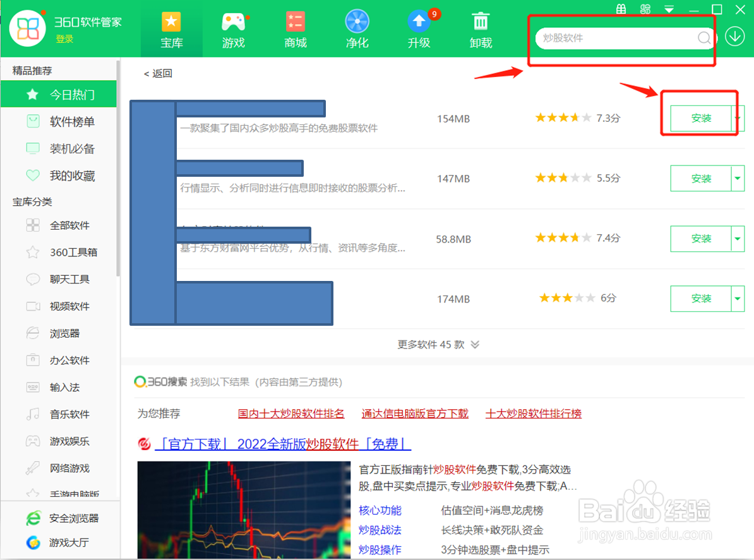This screenshot has height=560, width=754.
Task: Open the 卸载 tab
Action: (481, 30)
